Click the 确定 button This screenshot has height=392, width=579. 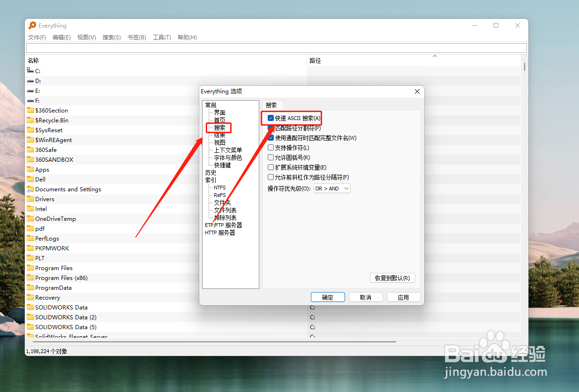click(x=328, y=297)
